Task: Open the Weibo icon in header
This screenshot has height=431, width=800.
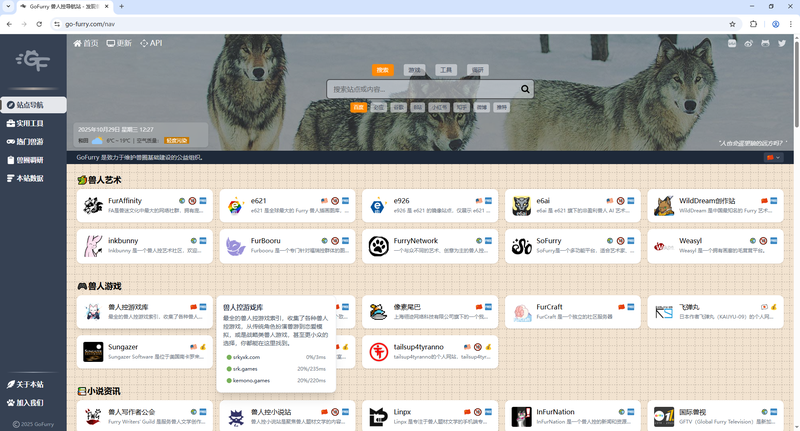Action: pyautogui.click(x=748, y=43)
